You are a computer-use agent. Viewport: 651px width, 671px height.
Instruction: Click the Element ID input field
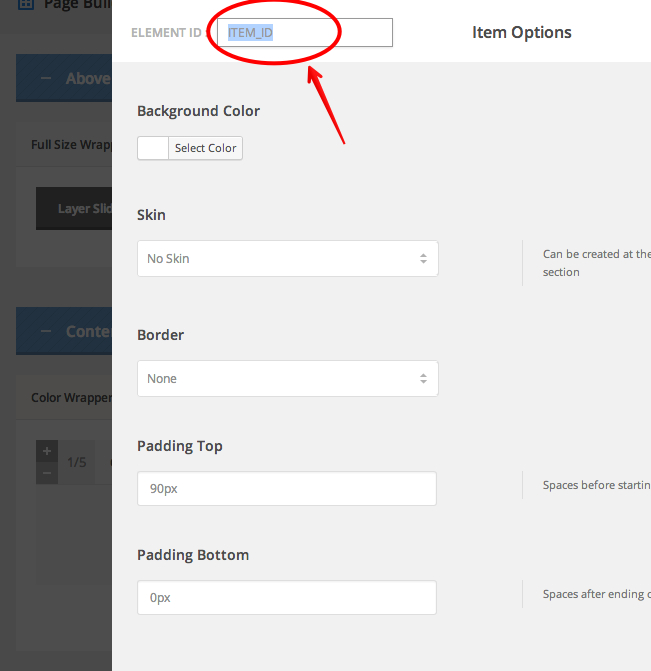[305, 33]
